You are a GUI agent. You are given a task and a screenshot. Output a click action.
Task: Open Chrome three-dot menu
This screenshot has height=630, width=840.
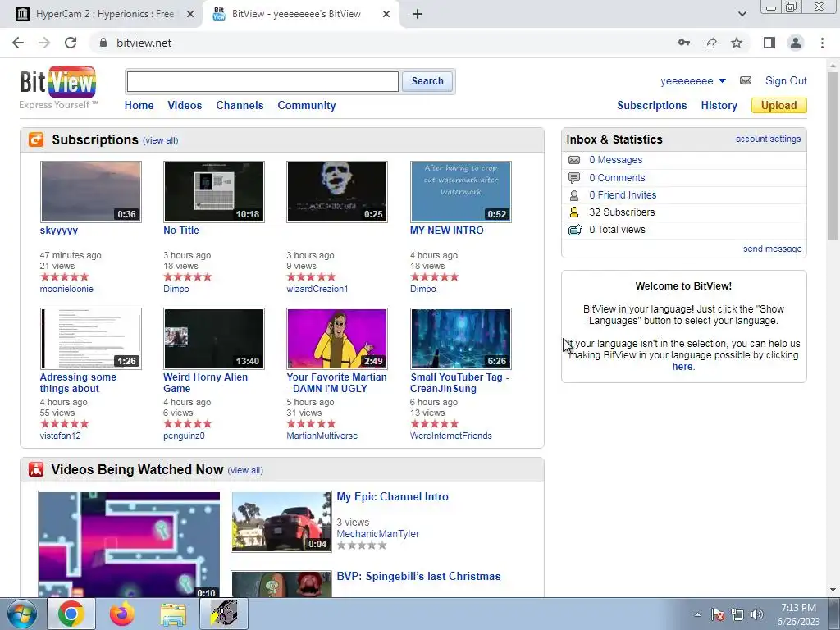pos(822,43)
